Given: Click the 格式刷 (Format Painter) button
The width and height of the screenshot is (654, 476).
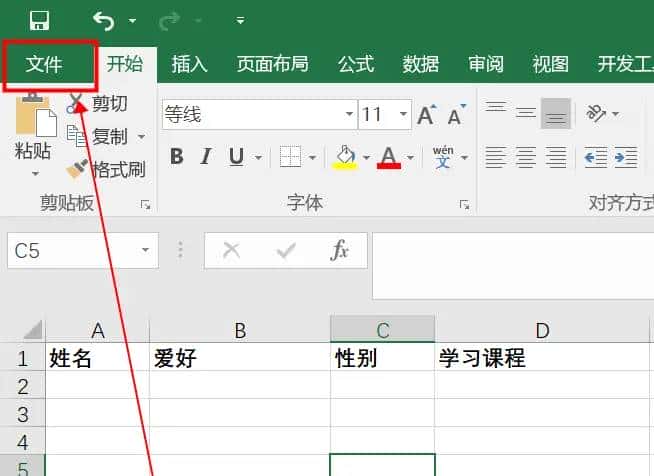Looking at the screenshot, I should [x=106, y=169].
